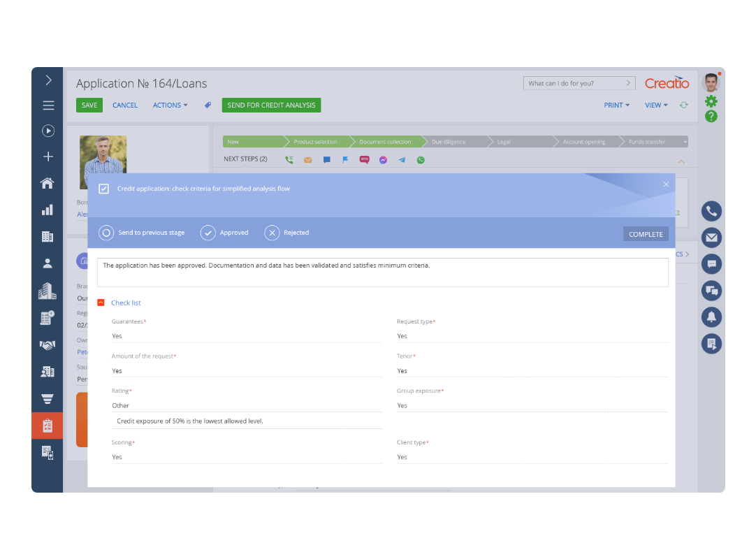The width and height of the screenshot is (756, 559).
Task: Select the Funds transfer stage
Action: [x=651, y=142]
